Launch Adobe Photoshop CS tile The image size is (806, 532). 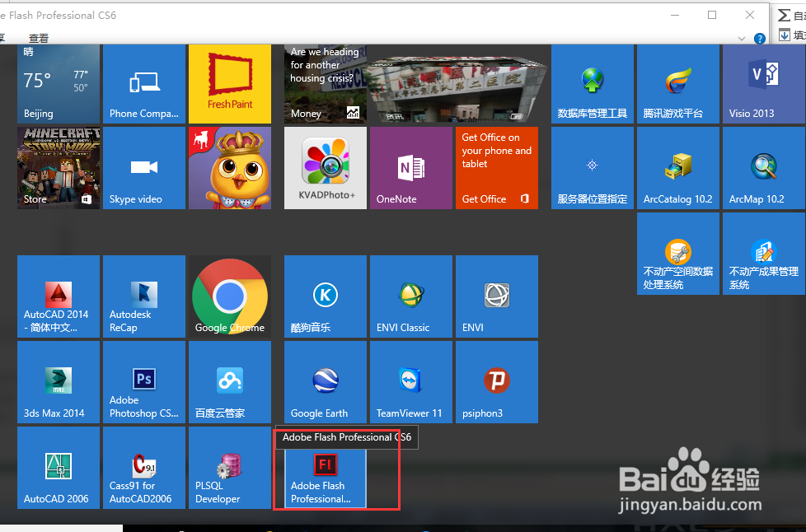pos(144,382)
